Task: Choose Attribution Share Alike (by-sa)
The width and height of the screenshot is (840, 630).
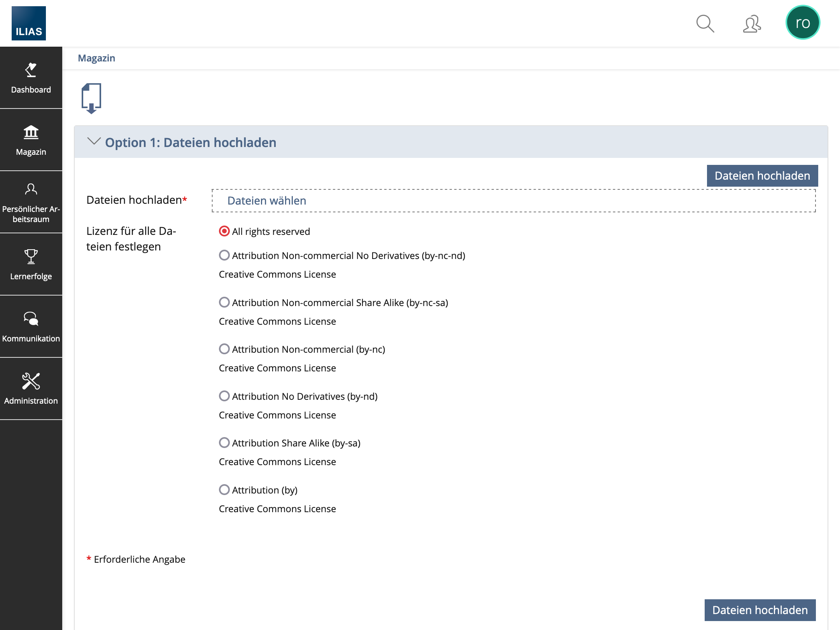Action: pyautogui.click(x=224, y=443)
